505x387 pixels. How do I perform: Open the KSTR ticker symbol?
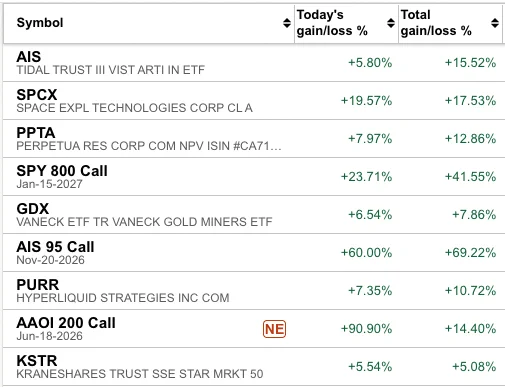pos(37,361)
